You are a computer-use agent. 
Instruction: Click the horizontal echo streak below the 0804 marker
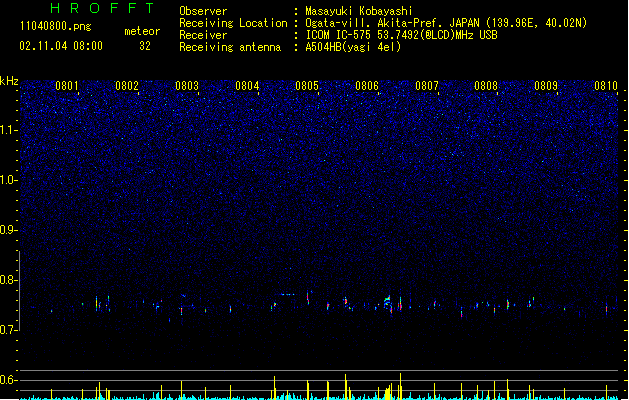click(x=287, y=294)
